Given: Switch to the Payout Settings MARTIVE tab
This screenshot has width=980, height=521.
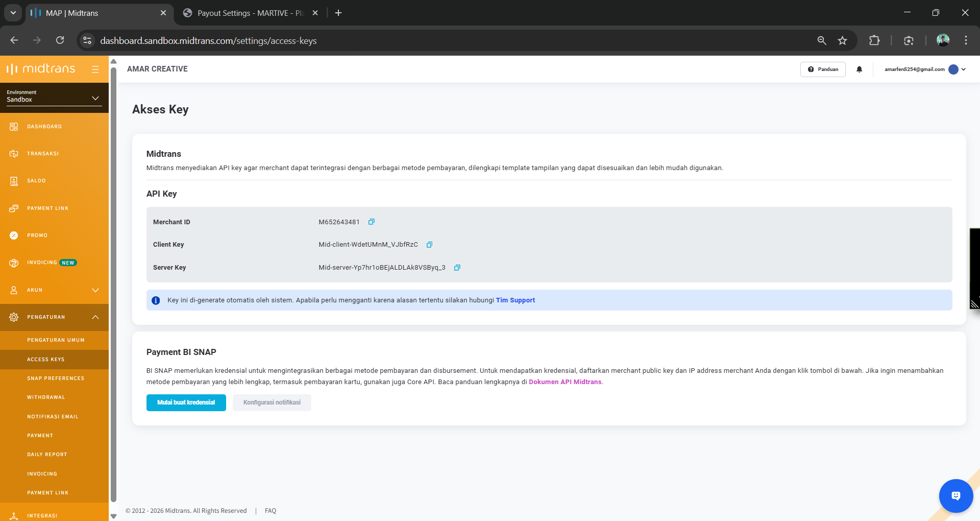Looking at the screenshot, I should (x=251, y=13).
